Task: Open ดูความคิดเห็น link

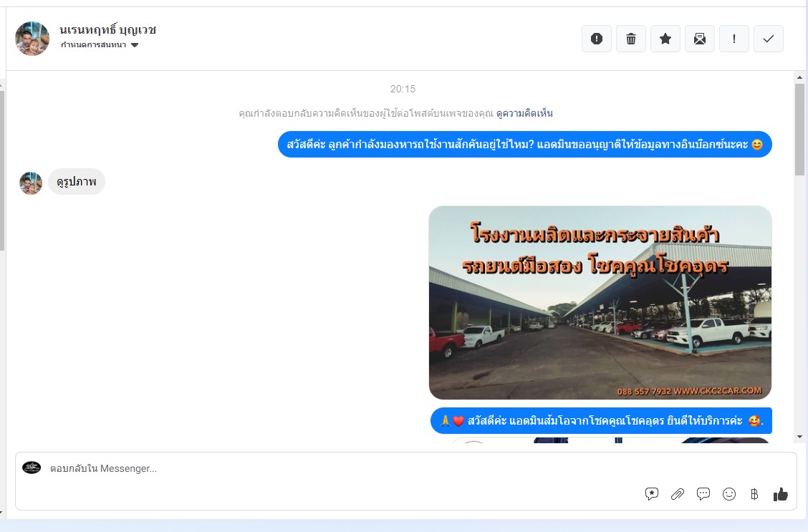Action: 524,113
